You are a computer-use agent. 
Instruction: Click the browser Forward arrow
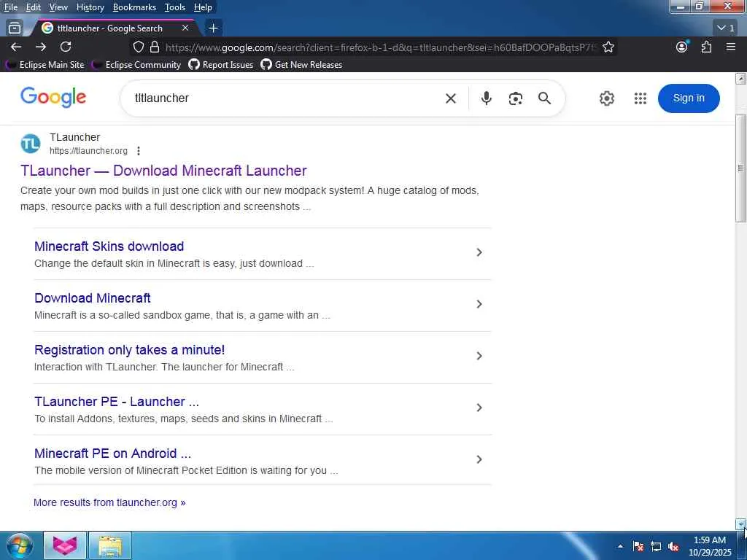[41, 47]
